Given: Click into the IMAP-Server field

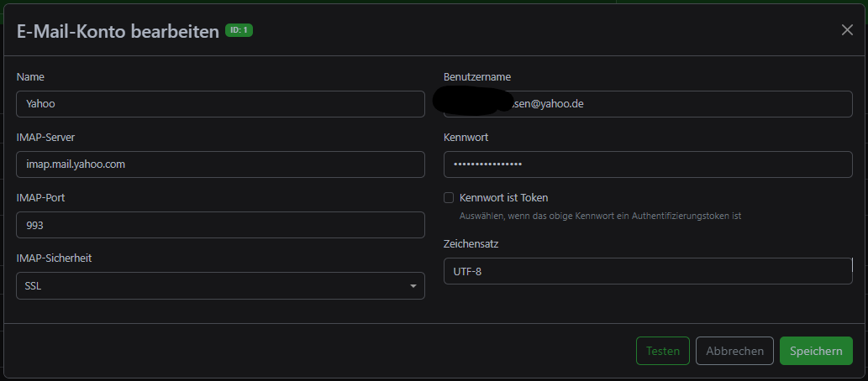Looking at the screenshot, I should click(220, 164).
